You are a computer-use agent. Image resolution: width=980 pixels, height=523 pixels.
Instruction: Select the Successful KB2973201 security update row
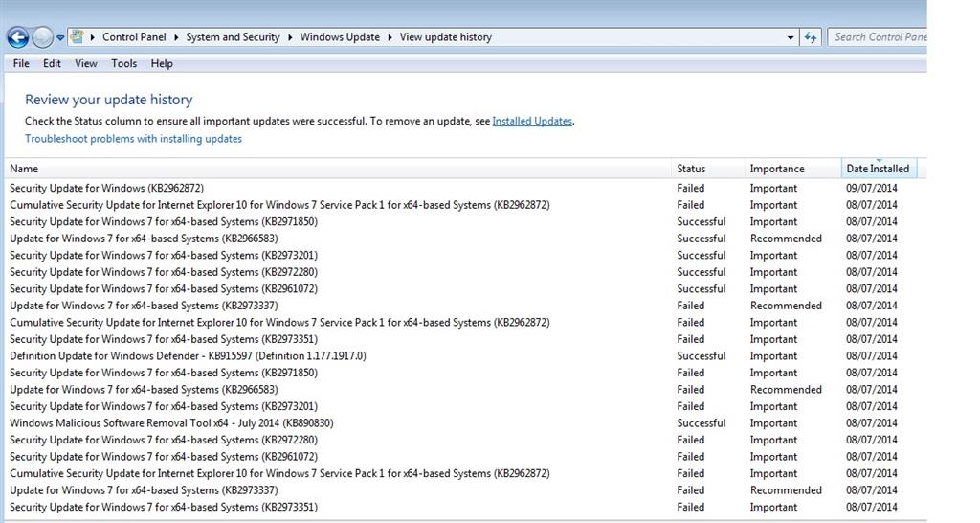click(462, 256)
